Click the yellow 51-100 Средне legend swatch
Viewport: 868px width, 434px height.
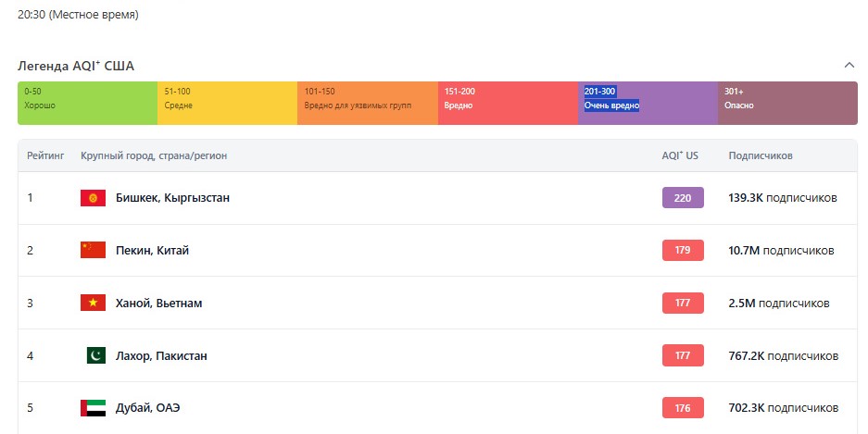click(x=227, y=103)
